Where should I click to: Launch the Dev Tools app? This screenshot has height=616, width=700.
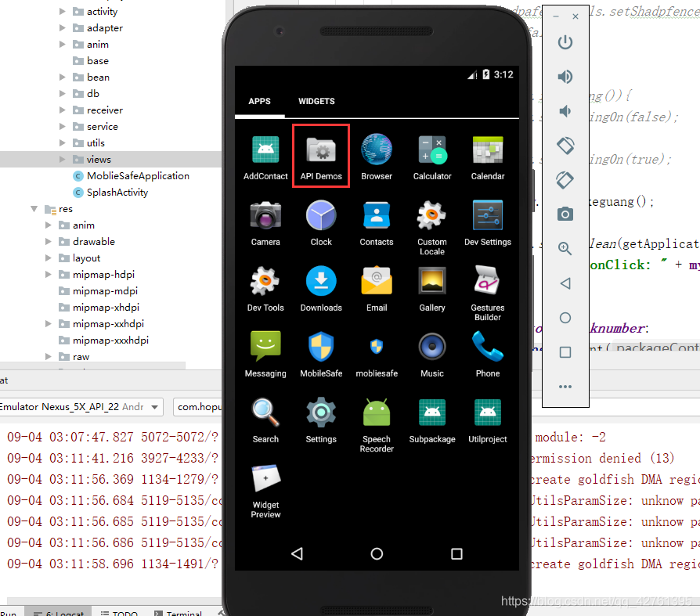(x=265, y=289)
